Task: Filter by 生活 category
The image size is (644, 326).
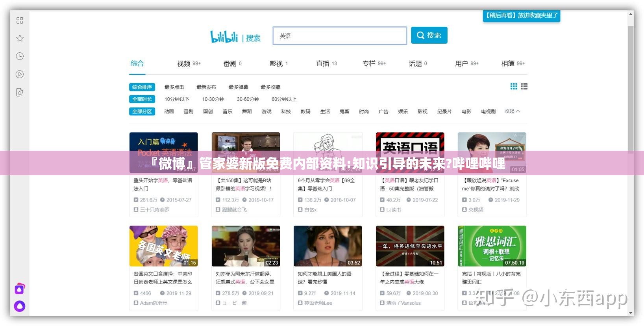Action: pos(325,111)
